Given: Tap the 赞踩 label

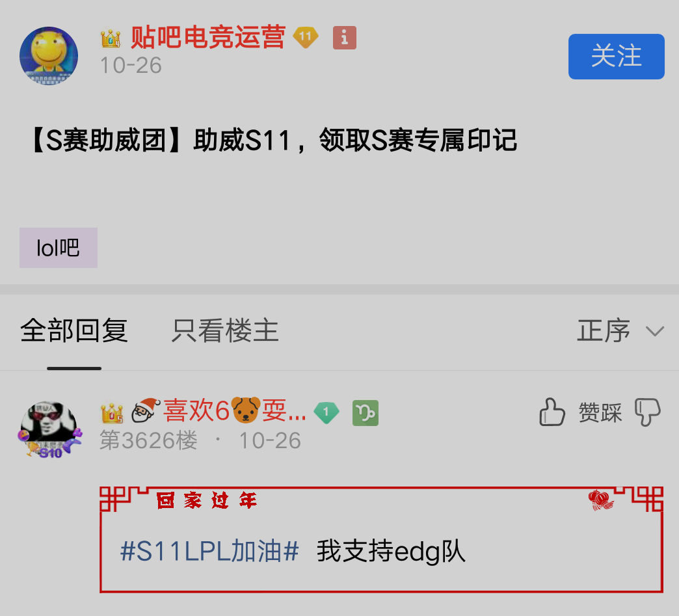Looking at the screenshot, I should tap(600, 412).
